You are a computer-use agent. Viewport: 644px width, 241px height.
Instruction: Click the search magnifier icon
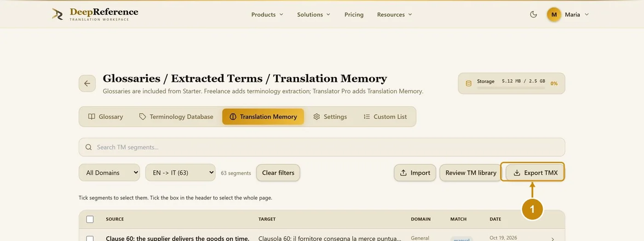(88, 147)
